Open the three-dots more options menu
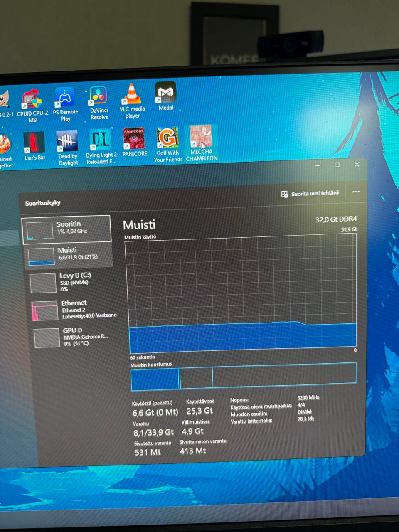 coord(356,192)
